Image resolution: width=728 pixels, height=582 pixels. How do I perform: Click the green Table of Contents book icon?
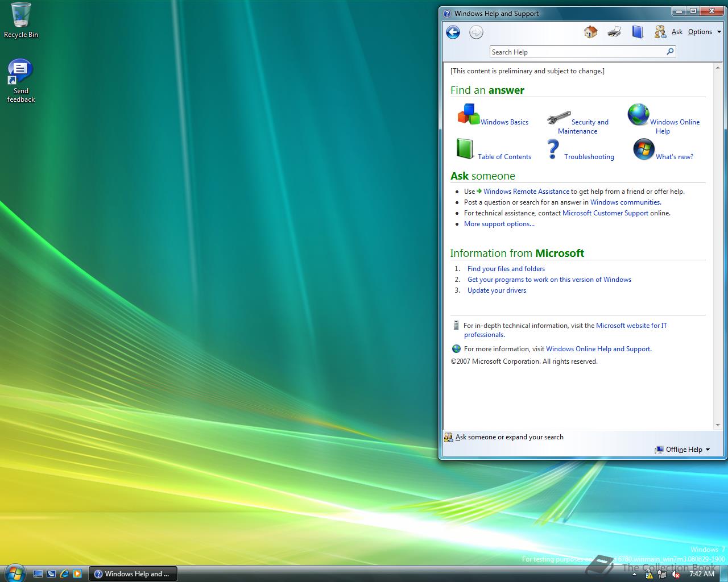(x=465, y=149)
